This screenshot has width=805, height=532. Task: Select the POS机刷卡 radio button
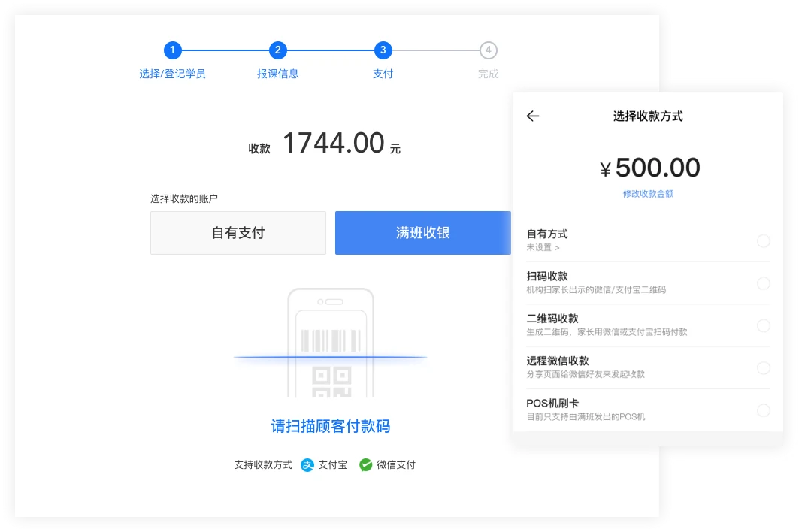(x=764, y=410)
